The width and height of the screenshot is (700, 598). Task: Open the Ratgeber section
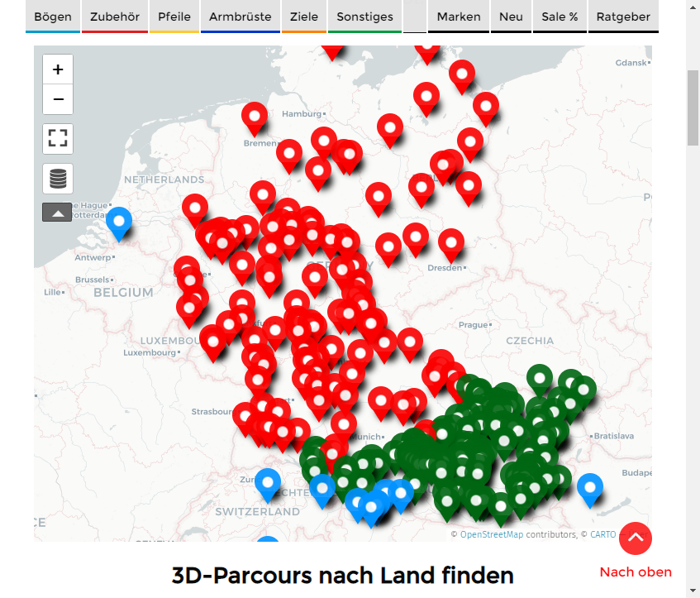click(x=623, y=17)
